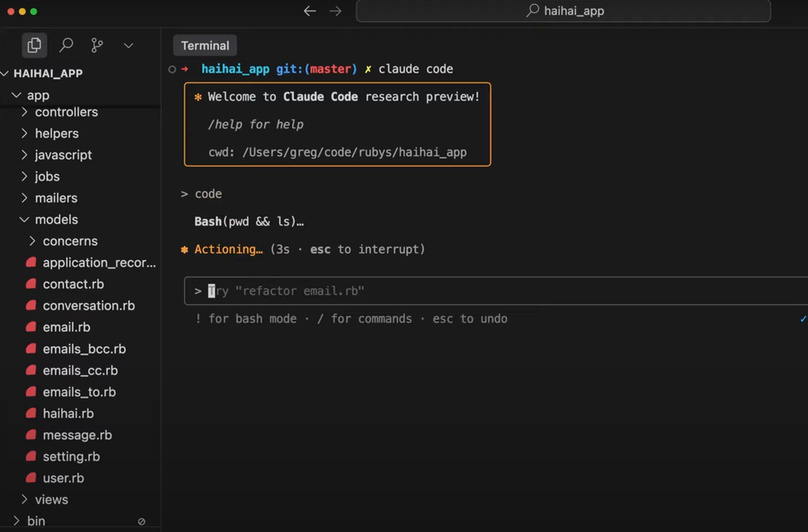Click the haihai_app search field in the title bar
Screen dimensions: 808x532
[563, 10]
